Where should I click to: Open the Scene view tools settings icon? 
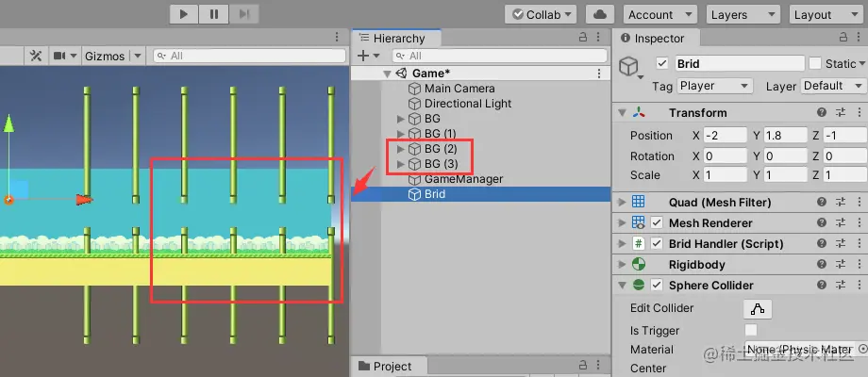[36, 56]
